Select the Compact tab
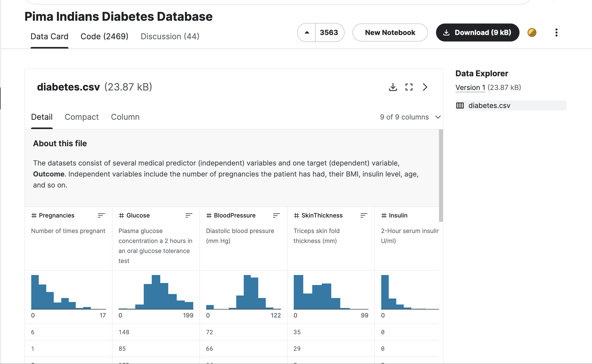 tap(81, 117)
